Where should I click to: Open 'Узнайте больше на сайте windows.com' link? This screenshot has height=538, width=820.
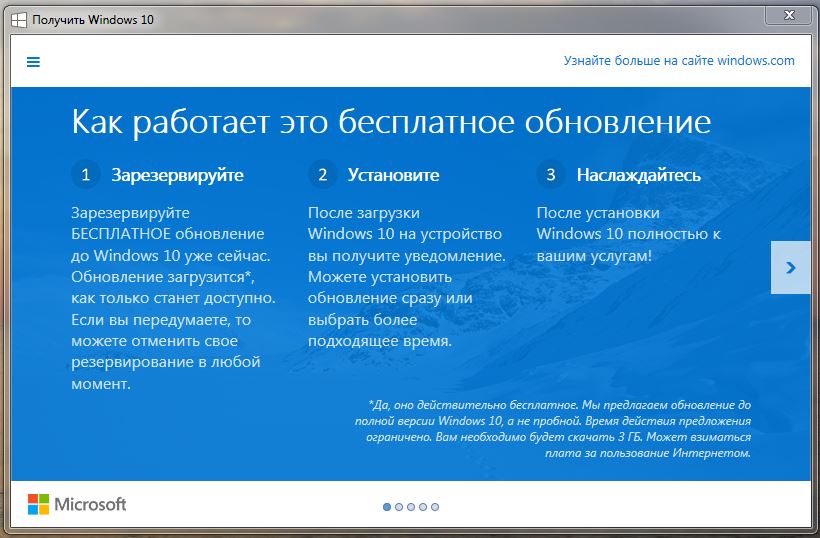(x=679, y=61)
